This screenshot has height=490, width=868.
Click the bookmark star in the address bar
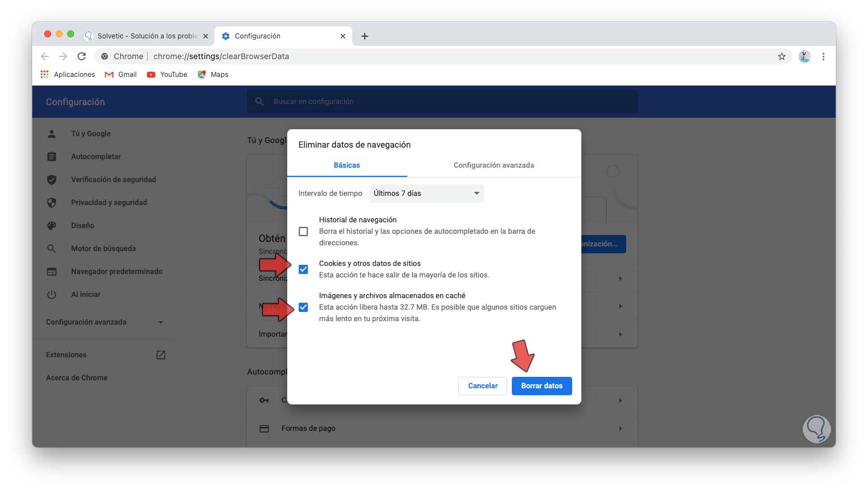[782, 56]
